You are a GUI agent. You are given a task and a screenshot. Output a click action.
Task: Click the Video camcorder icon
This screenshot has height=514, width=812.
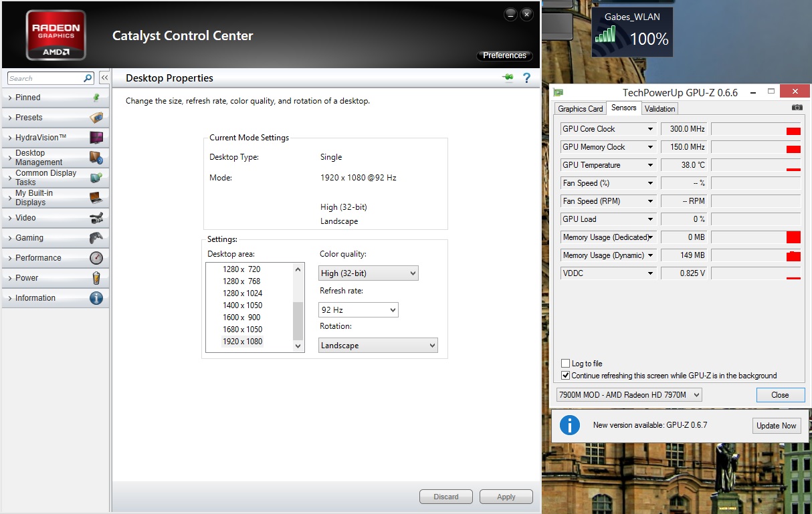(x=96, y=218)
